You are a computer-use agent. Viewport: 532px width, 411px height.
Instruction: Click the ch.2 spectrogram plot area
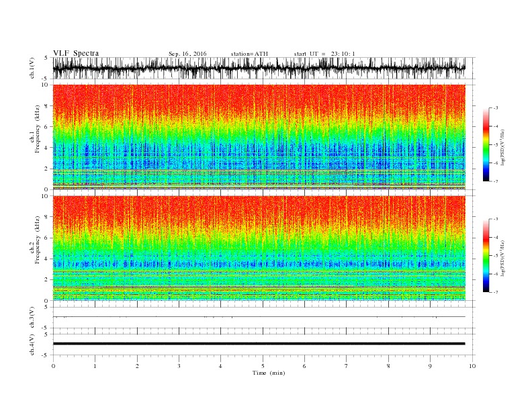click(x=259, y=248)
